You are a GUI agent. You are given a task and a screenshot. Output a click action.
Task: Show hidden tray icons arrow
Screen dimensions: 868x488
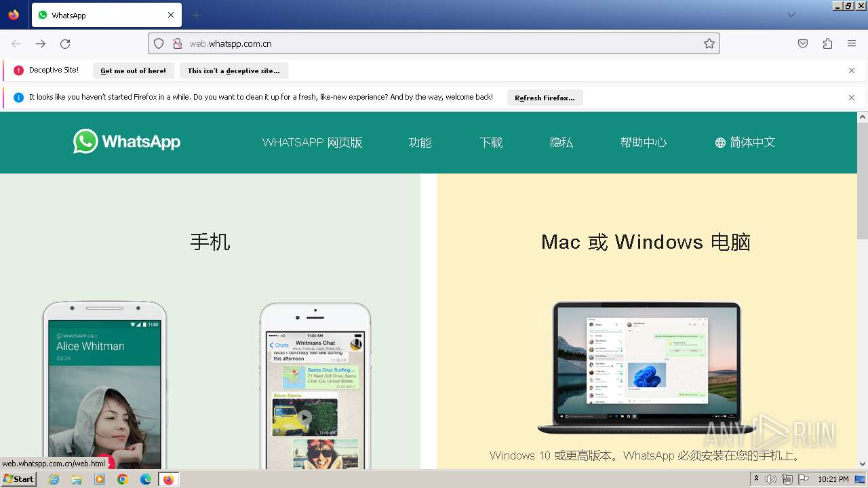tap(757, 479)
